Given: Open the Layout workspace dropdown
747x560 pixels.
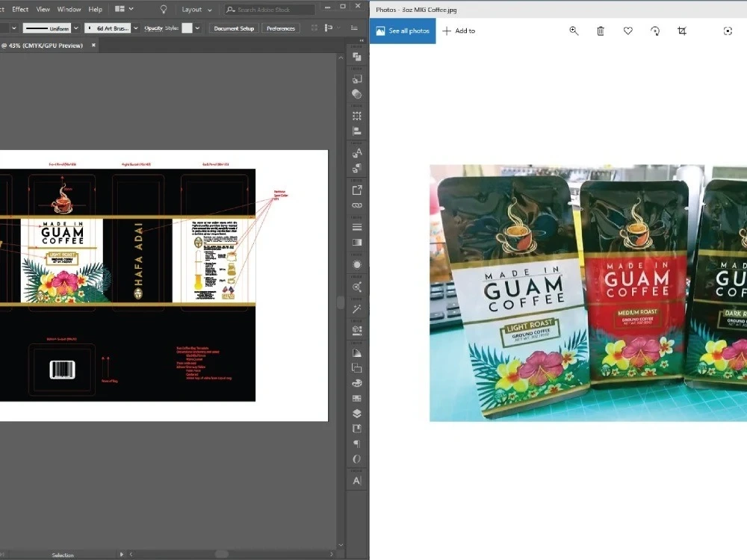Looking at the screenshot, I should [x=196, y=10].
